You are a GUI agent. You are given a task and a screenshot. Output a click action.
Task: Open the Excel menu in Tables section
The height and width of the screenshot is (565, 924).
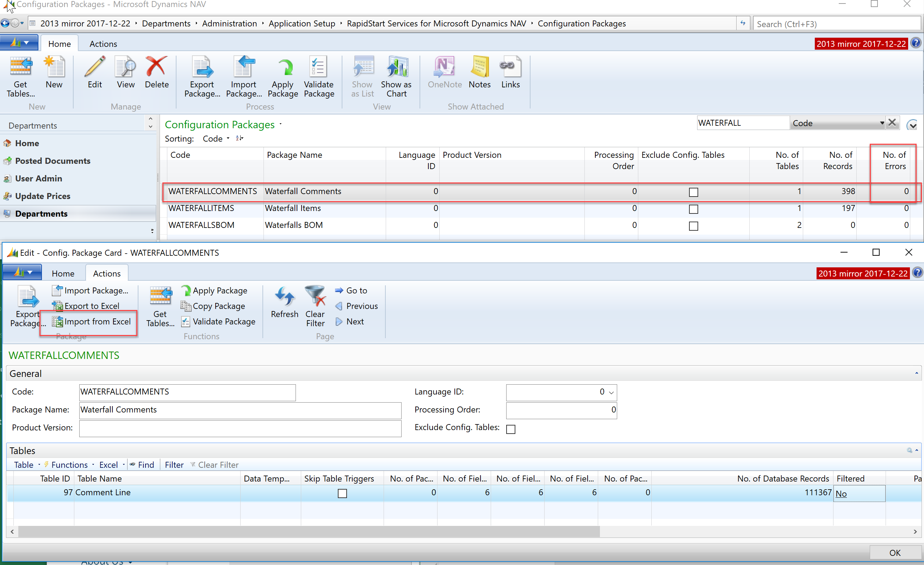(x=112, y=465)
